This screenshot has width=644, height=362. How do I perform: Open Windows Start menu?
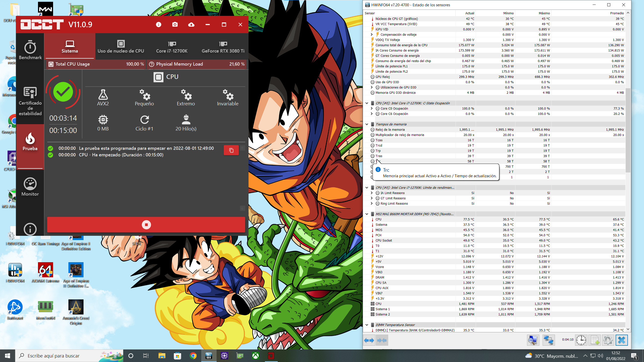[8, 356]
